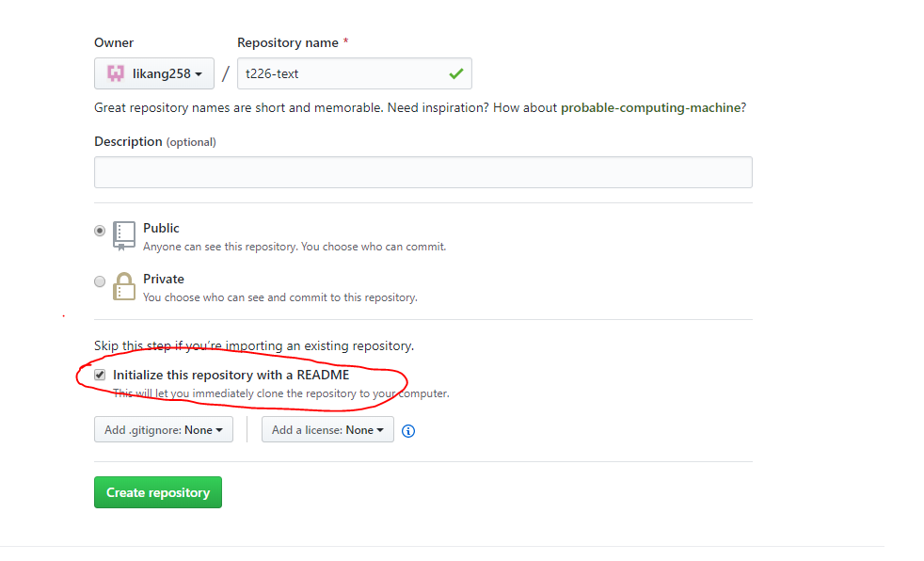Image resolution: width=924 pixels, height=561 pixels.
Task: Click the Private repository lock icon
Action: pos(124,286)
